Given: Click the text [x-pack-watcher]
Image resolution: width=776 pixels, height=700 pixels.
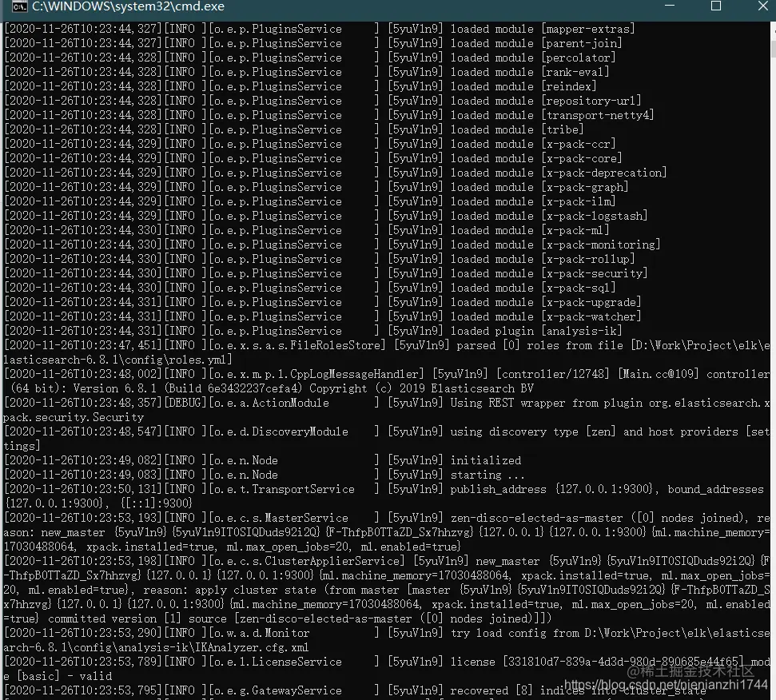Looking at the screenshot, I should pos(591,316).
